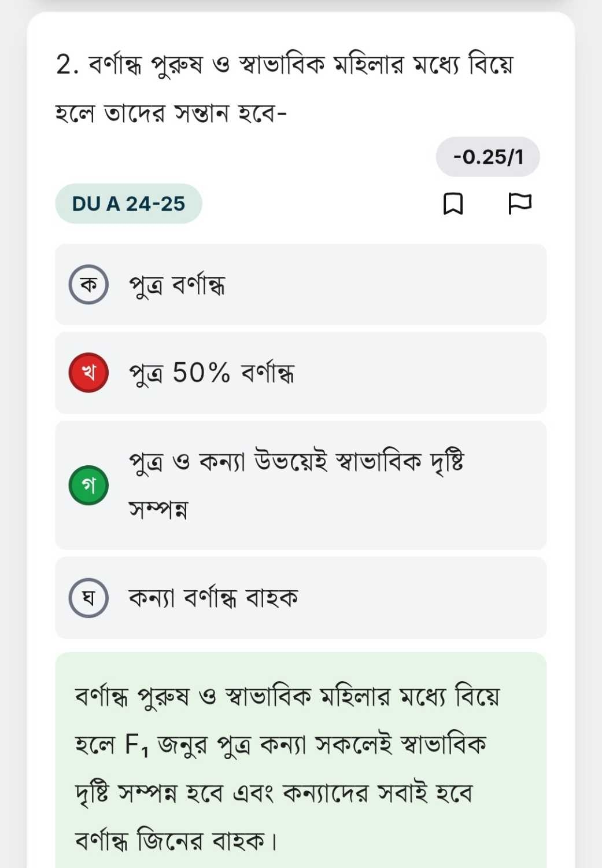
Task: Bookmark this question
Action: pos(452,204)
